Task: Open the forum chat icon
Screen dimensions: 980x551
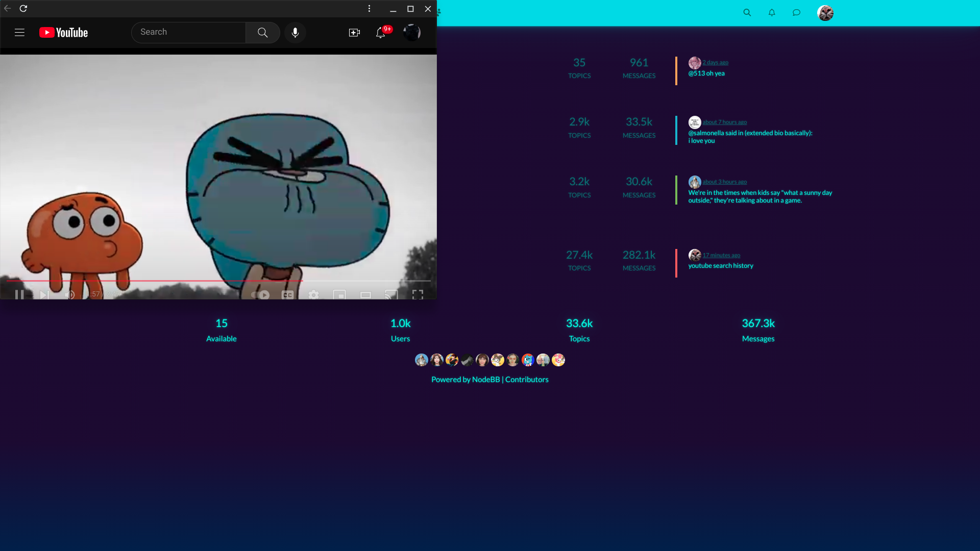Action: 796,13
